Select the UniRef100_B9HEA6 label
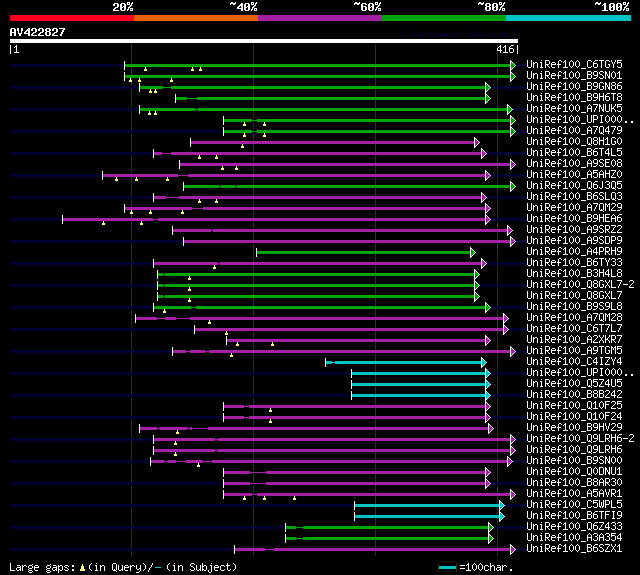Screen dimensions: 640x575 pyautogui.click(x=574, y=219)
